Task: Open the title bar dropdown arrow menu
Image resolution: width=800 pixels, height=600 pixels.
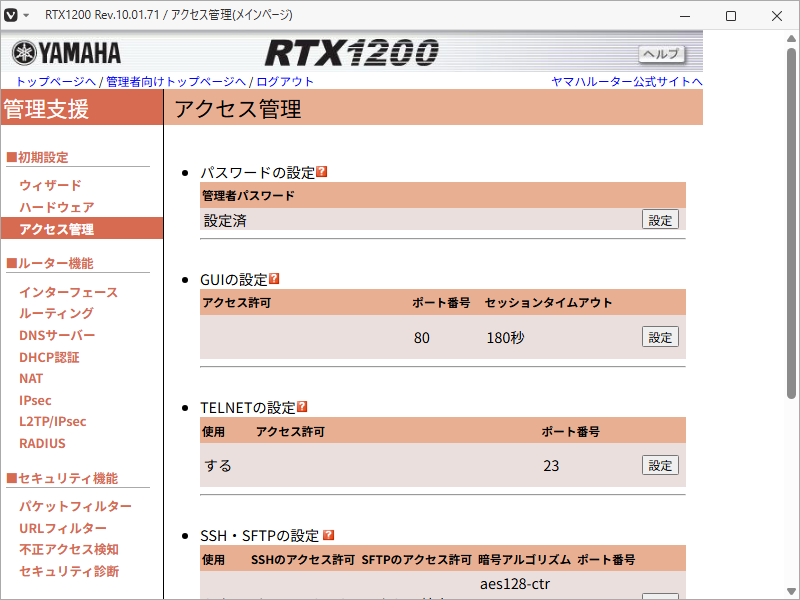Action: coord(26,15)
